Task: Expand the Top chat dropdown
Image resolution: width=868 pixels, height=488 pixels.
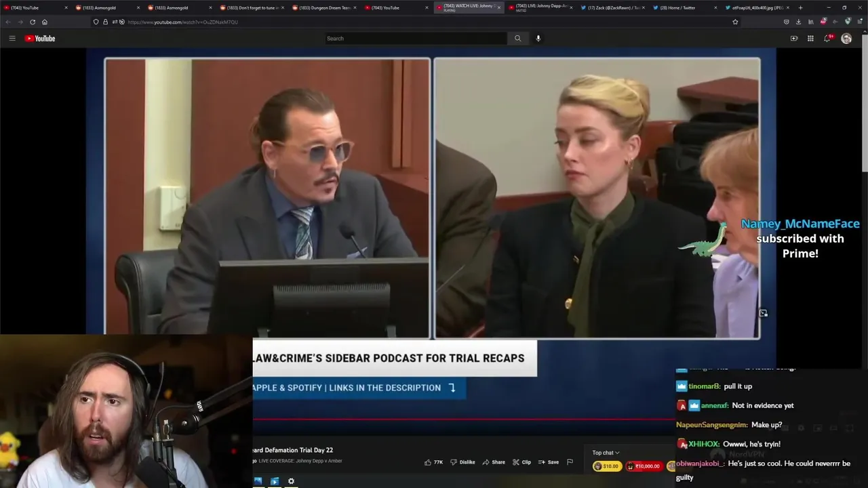Action: [x=606, y=453]
